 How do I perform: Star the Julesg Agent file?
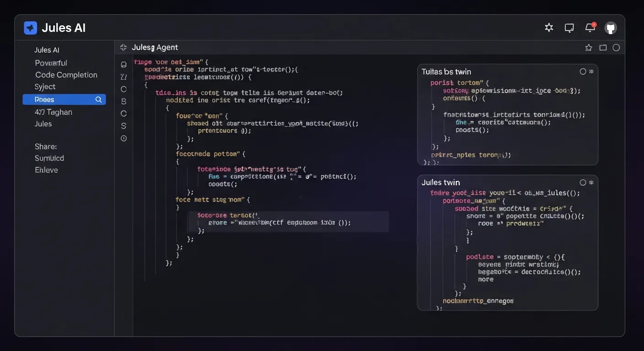point(589,48)
